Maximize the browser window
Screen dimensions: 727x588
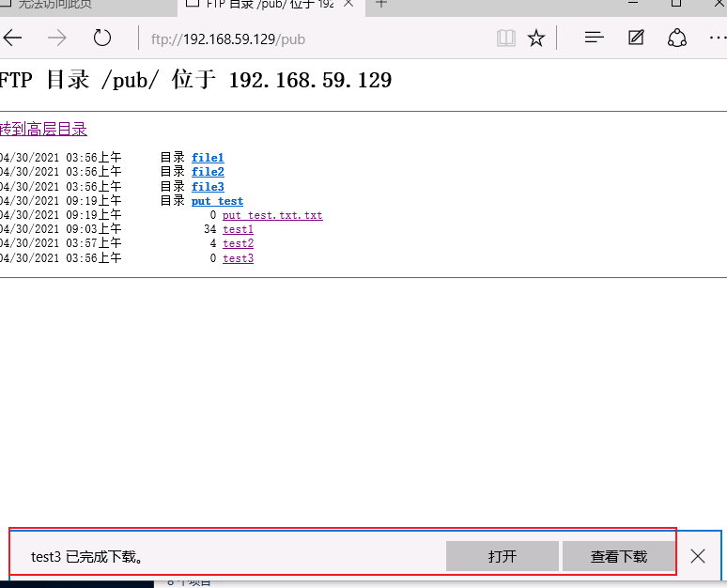(x=676, y=3)
